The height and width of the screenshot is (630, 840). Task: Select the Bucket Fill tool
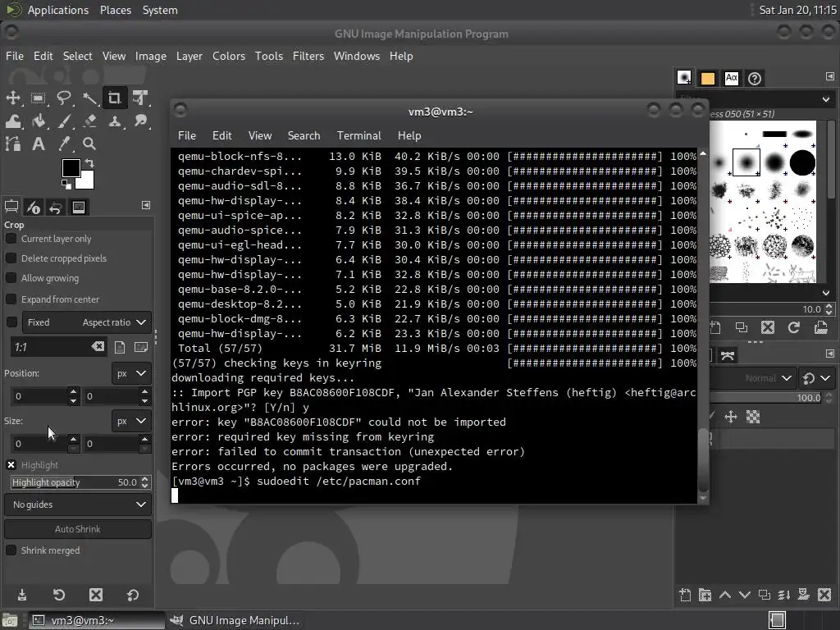(38, 121)
